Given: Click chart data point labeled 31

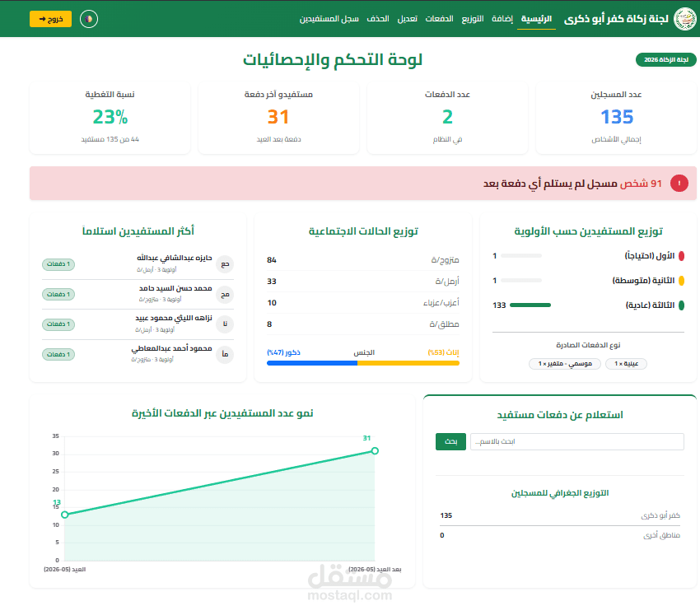Looking at the screenshot, I should (375, 451).
